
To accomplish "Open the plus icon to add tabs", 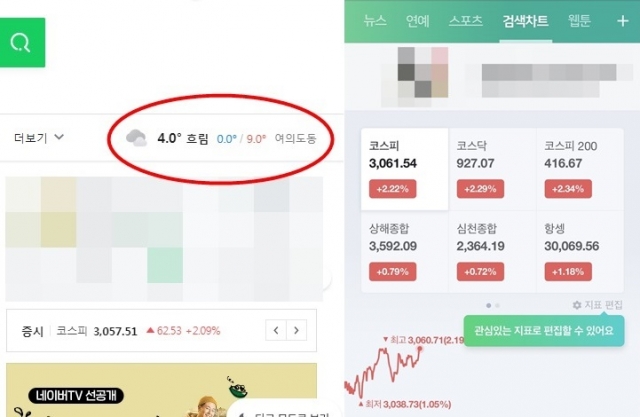I will [622, 21].
